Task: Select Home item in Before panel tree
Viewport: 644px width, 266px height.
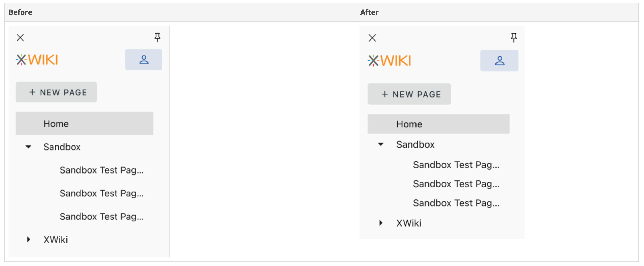Action: point(56,124)
